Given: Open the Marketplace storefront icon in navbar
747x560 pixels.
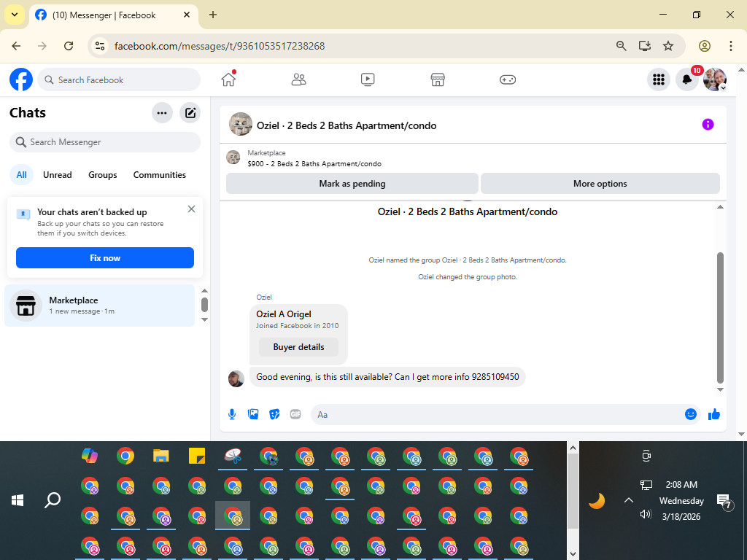Looking at the screenshot, I should click(x=438, y=79).
